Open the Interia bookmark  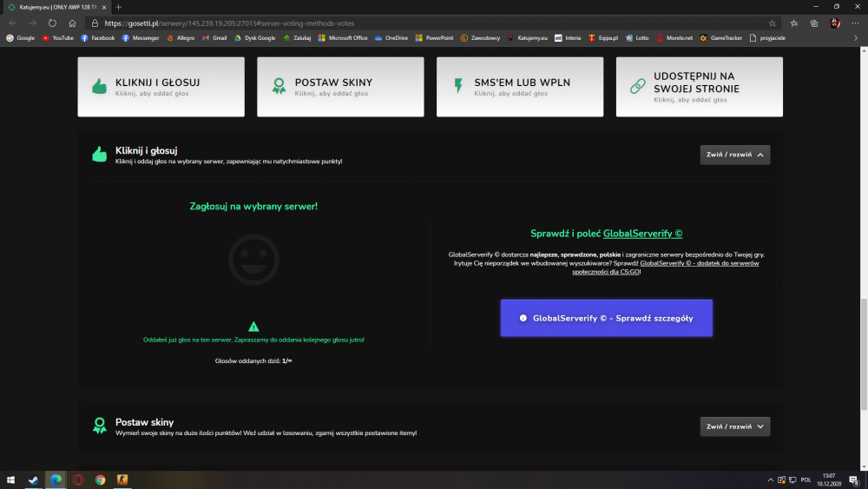click(568, 38)
